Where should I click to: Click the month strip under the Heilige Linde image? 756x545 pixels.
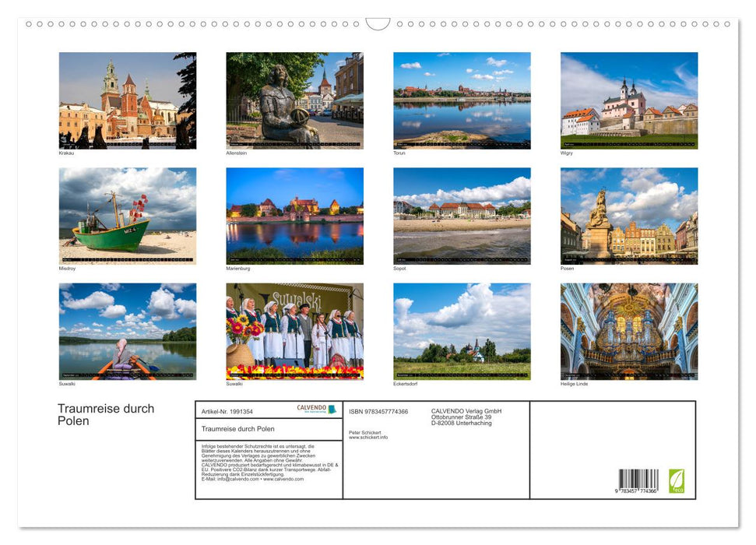(x=629, y=375)
